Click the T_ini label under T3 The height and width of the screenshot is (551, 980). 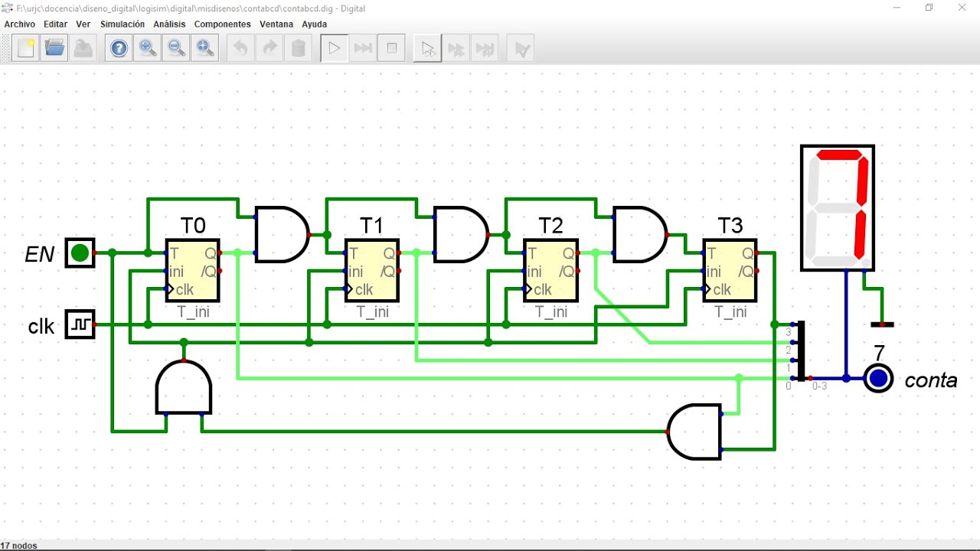[x=730, y=312]
